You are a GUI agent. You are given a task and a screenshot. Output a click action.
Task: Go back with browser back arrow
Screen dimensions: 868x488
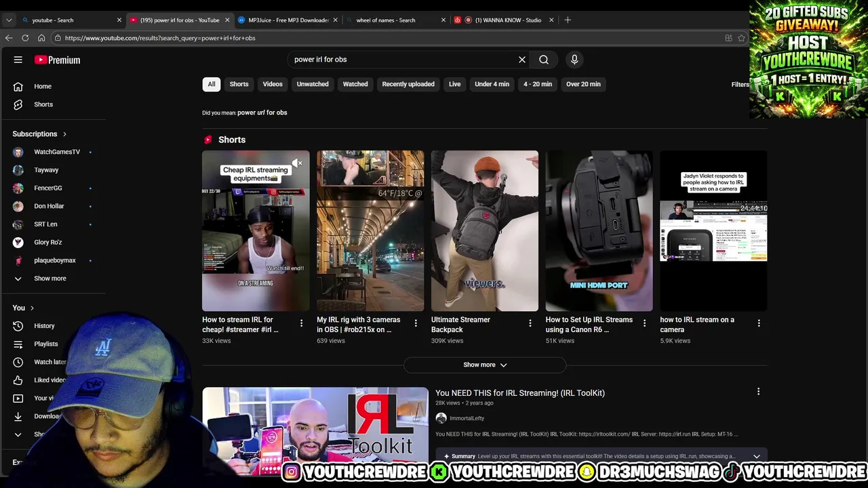pyautogui.click(x=9, y=38)
